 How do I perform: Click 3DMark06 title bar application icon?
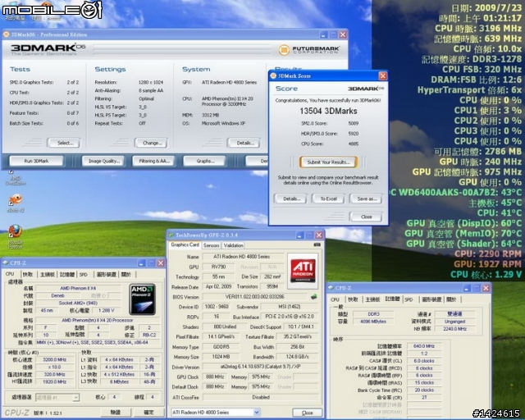click(x=6, y=34)
